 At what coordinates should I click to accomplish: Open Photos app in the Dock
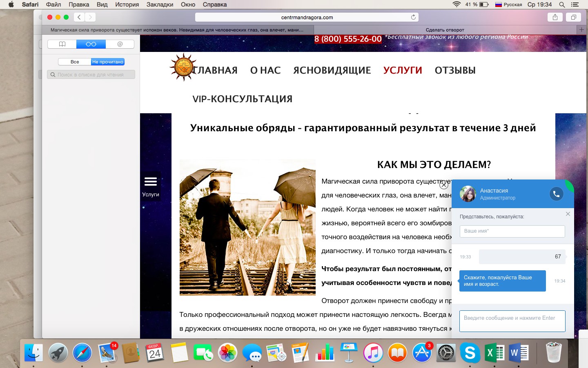click(227, 352)
